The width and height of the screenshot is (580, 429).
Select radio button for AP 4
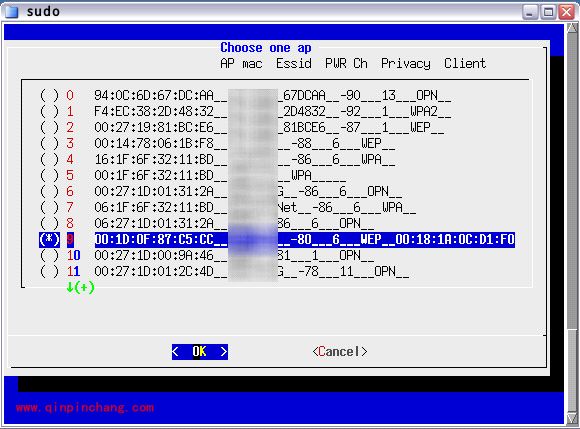pyautogui.click(x=49, y=159)
